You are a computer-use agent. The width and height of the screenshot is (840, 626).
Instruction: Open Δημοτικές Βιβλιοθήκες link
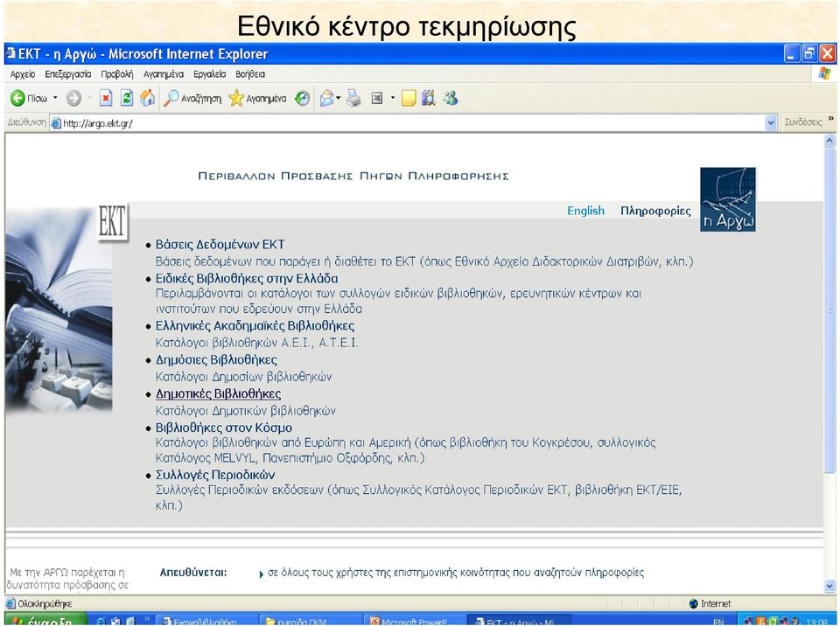click(x=218, y=393)
